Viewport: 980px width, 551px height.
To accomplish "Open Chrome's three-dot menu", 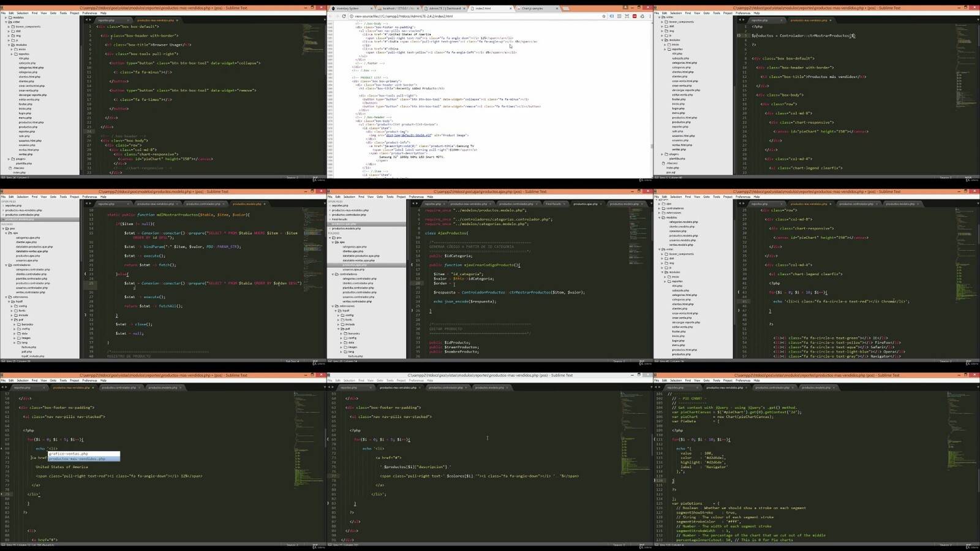I will coord(650,16).
